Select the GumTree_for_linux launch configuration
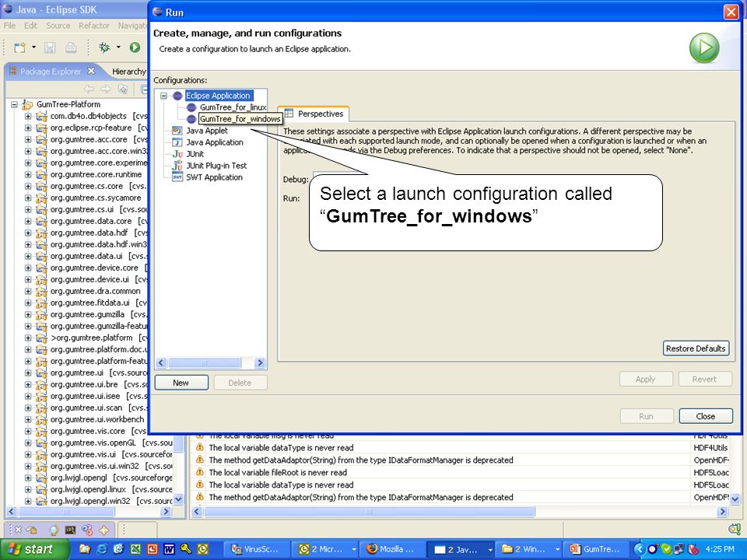 click(233, 107)
